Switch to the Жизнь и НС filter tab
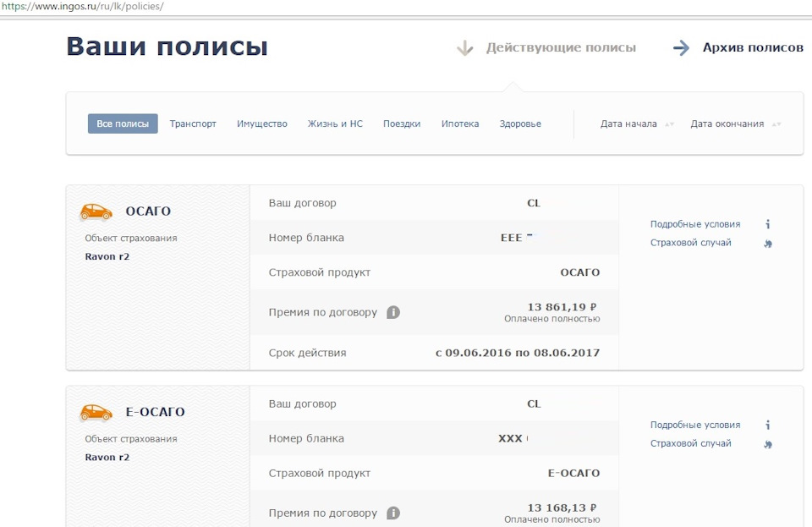Screen dimensions: 812x527 (335, 124)
